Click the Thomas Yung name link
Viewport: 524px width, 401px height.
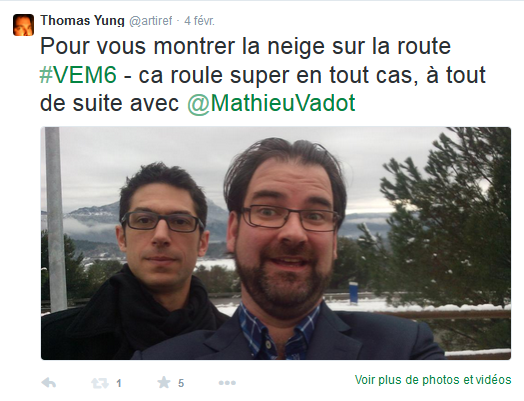pyautogui.click(x=82, y=21)
